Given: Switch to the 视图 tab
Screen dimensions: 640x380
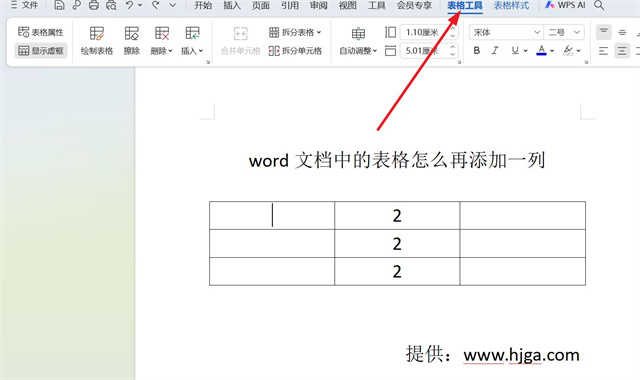Looking at the screenshot, I should tap(348, 6).
